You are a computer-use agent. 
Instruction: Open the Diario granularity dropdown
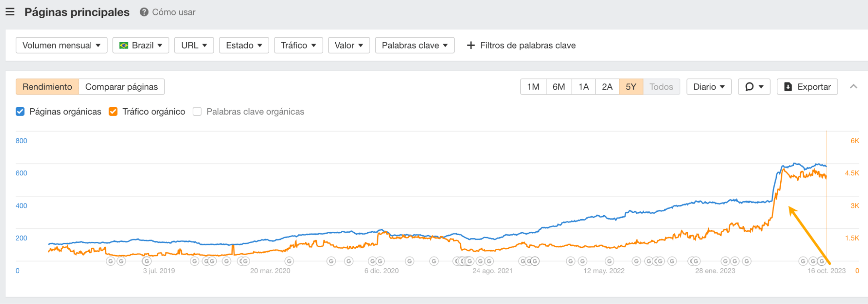(x=709, y=87)
